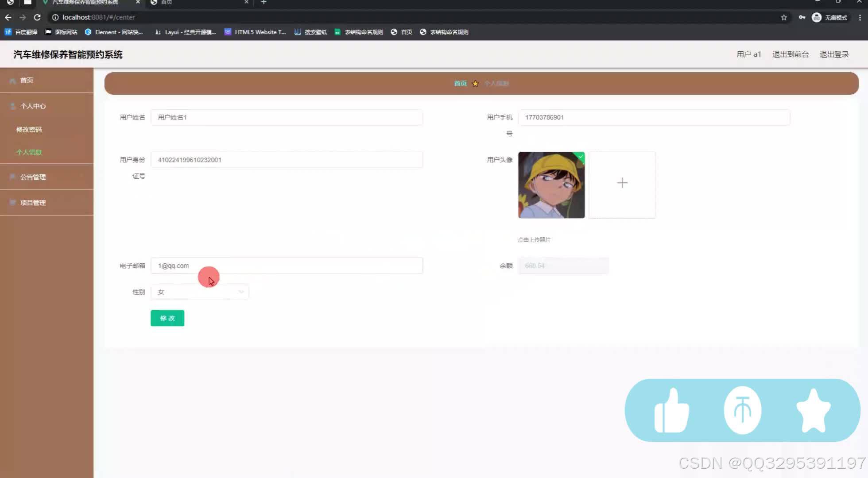This screenshot has width=868, height=478.
Task: Click the coin donate icon
Action: click(743, 410)
